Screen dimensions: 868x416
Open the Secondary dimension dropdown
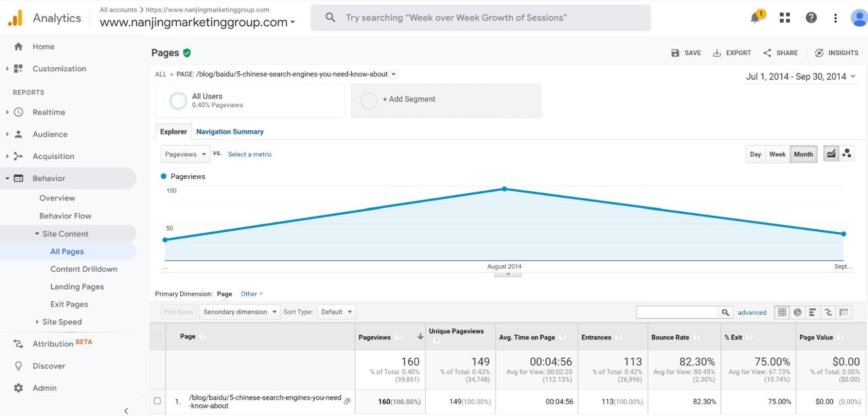click(x=239, y=312)
